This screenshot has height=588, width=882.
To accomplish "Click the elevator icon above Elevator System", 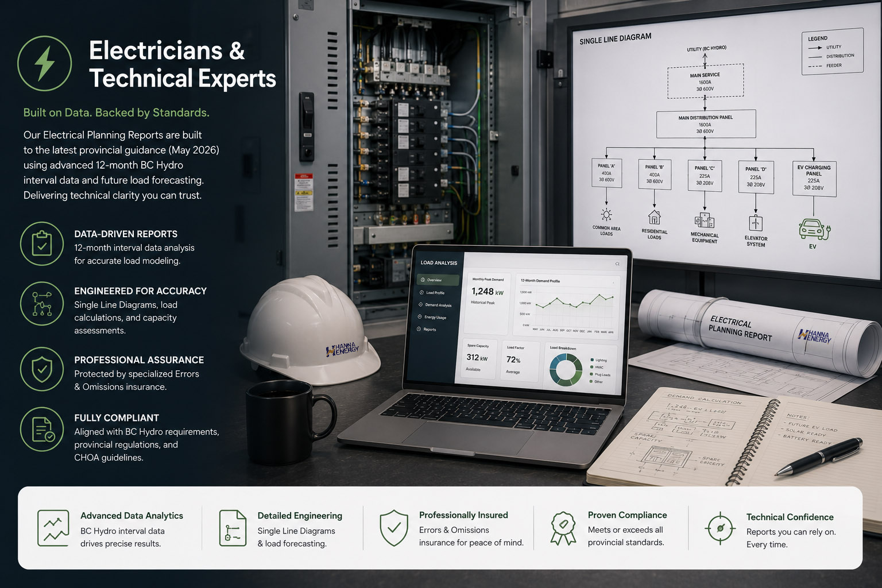I will [x=756, y=223].
